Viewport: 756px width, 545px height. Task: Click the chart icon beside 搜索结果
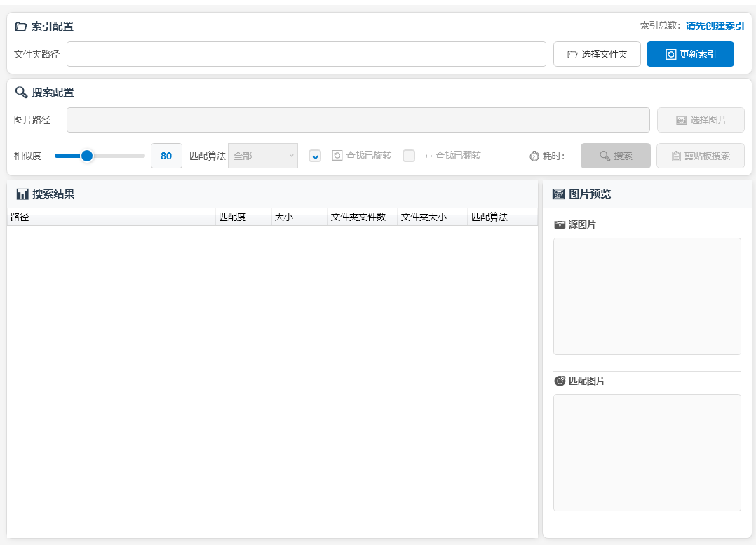22,194
